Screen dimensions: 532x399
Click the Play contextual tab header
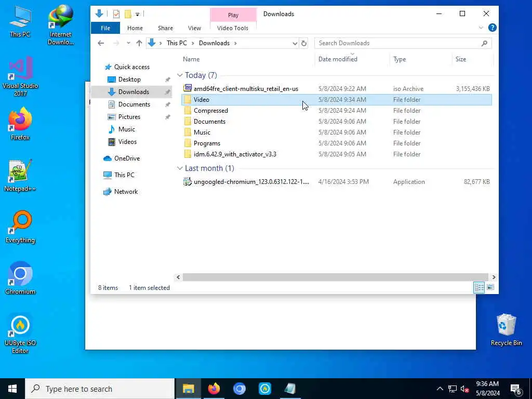tap(233, 15)
